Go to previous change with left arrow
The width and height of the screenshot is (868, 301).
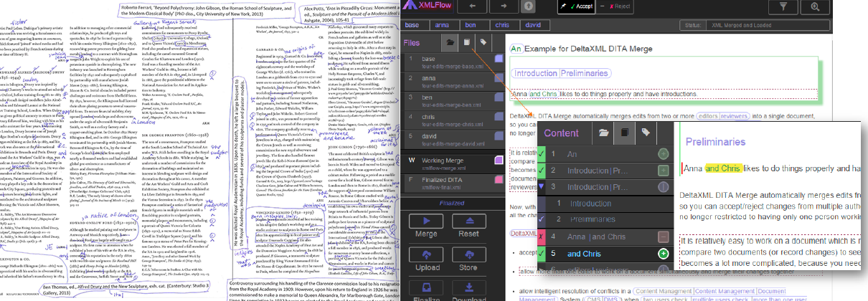pyautogui.click(x=473, y=6)
